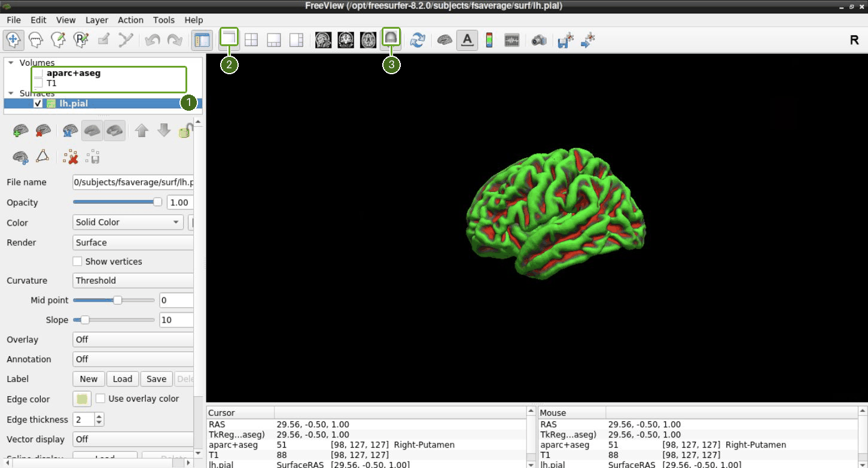
Task: Click the Save label button
Action: [157, 379]
